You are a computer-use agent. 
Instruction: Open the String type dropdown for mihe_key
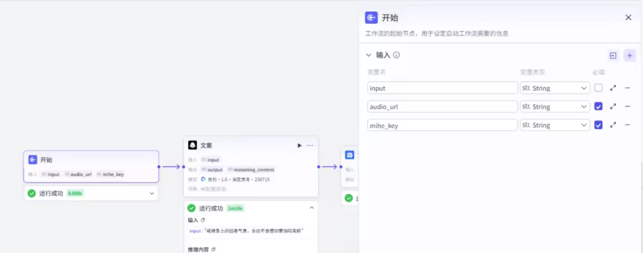(554, 125)
